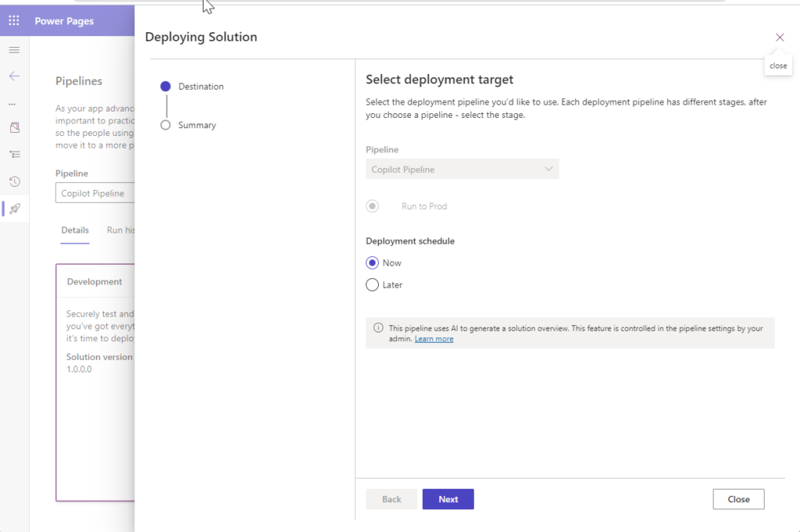Click the Close button at bottom right

pyautogui.click(x=738, y=499)
